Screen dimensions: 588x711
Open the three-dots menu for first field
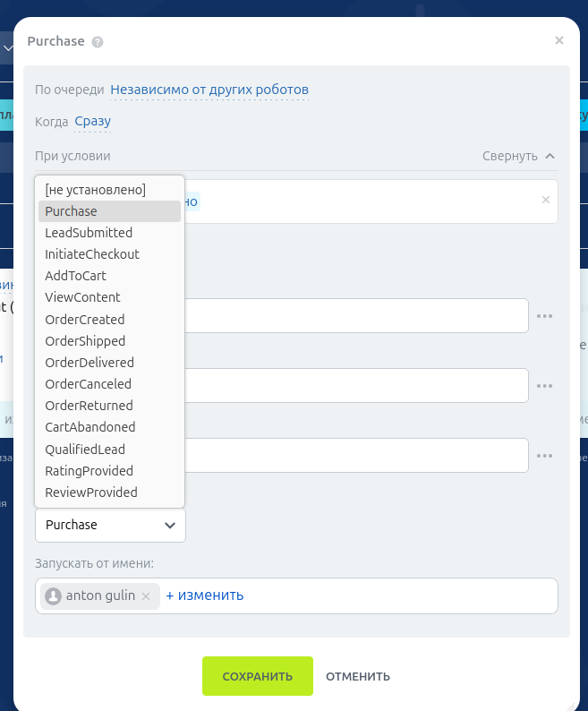click(545, 316)
